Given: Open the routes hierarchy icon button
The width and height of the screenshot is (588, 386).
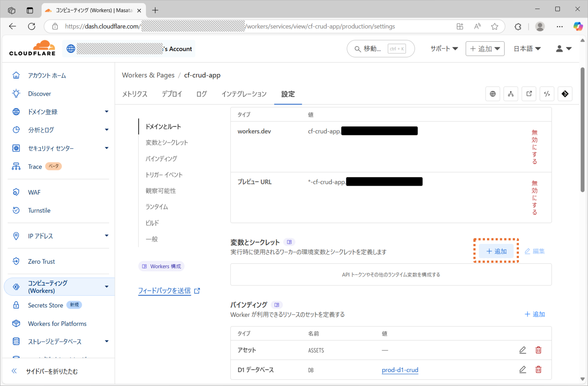Looking at the screenshot, I should tap(511, 94).
